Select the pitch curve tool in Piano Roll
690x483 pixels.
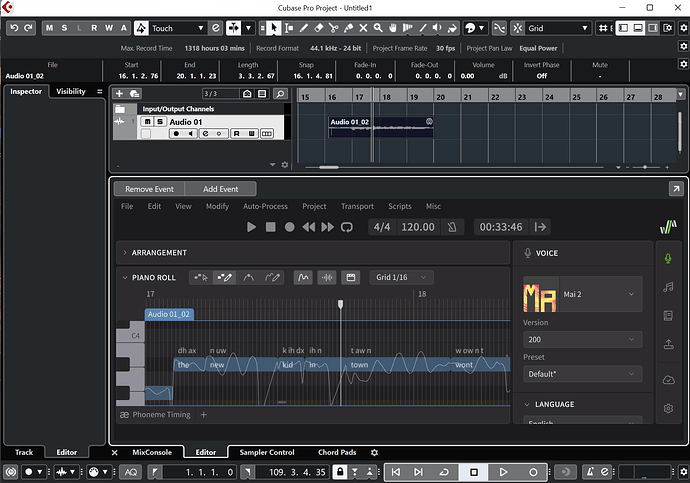point(248,278)
